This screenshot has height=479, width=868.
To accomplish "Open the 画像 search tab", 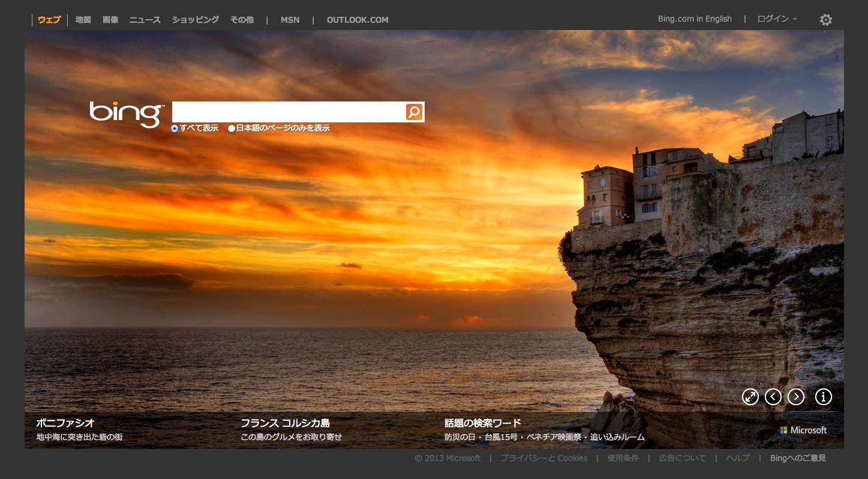I will click(110, 20).
